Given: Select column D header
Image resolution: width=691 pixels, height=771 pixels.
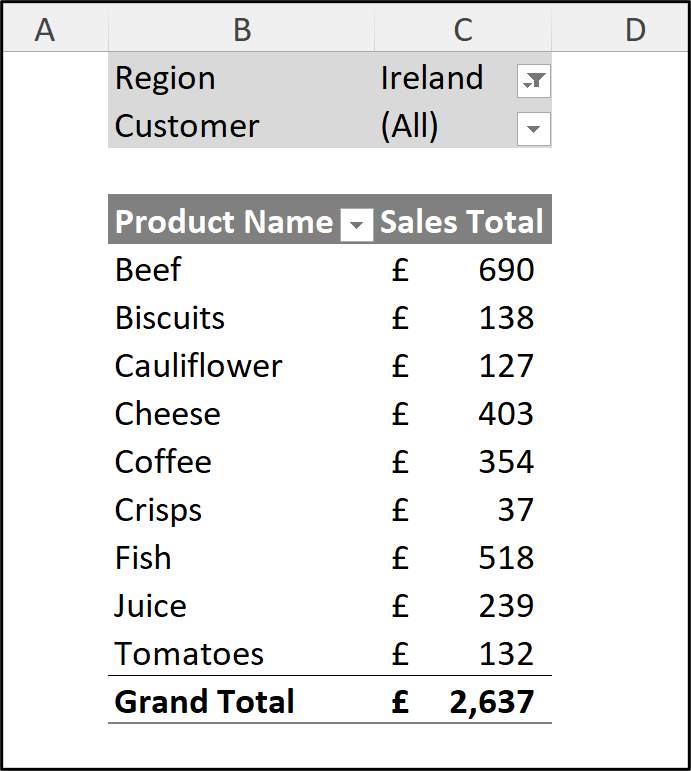Looking at the screenshot, I should pos(635,30).
